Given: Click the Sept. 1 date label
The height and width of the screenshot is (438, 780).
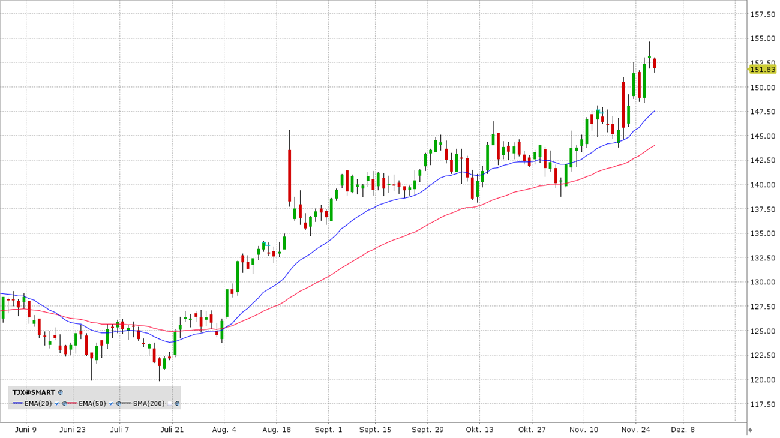Looking at the screenshot, I should 328,430.
